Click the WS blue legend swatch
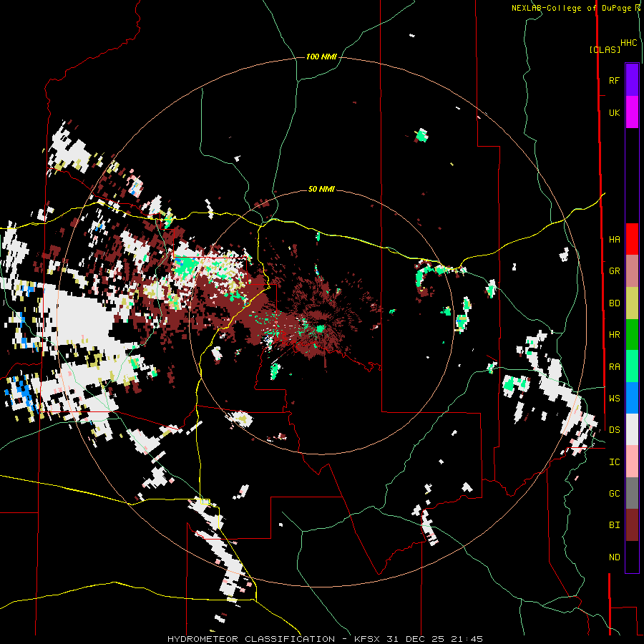This screenshot has height=644, width=644. coord(632,398)
